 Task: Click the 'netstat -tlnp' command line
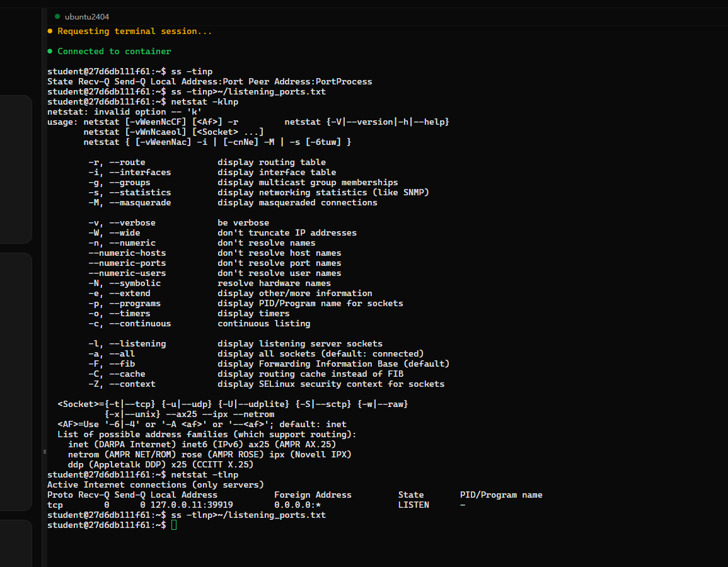[142, 474]
